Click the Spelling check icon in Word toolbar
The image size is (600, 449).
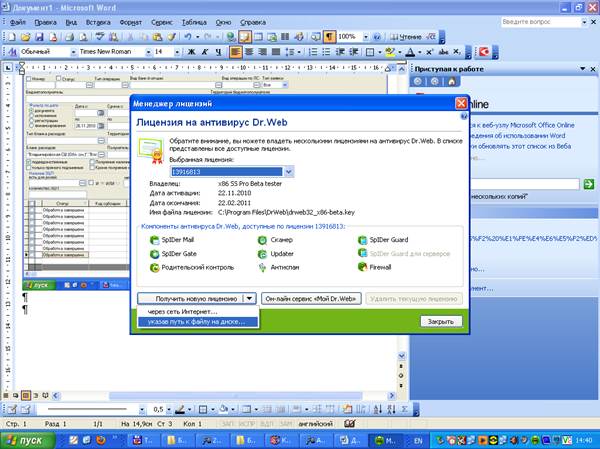(100, 37)
